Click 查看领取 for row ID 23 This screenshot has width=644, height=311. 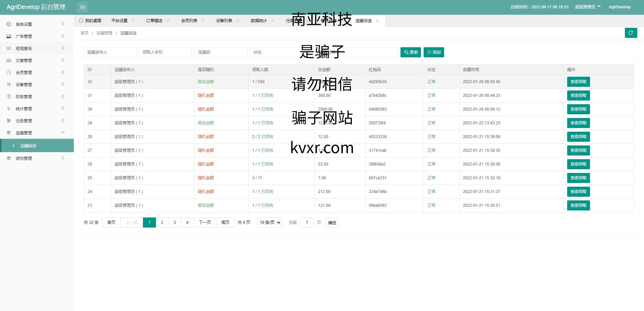[578, 205]
